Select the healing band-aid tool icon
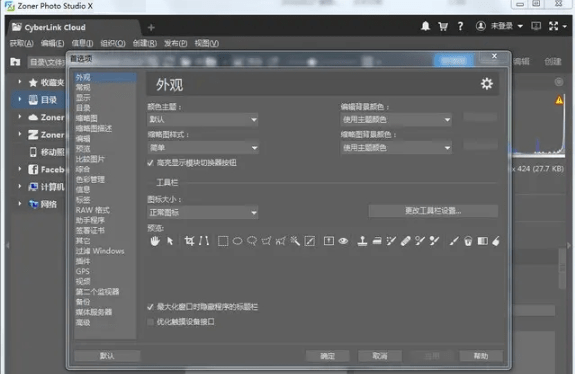Screen dimensions: 575x374 coord(406,241)
